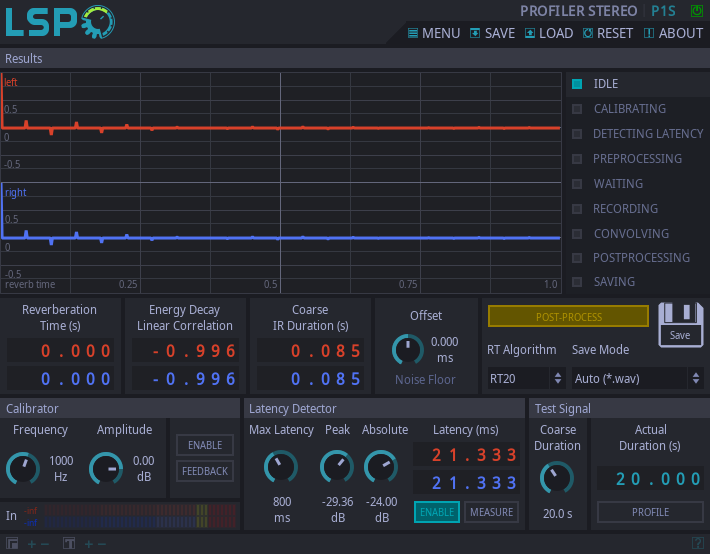Open the MENU item
Image resolution: width=710 pixels, height=554 pixels.
pos(434,33)
